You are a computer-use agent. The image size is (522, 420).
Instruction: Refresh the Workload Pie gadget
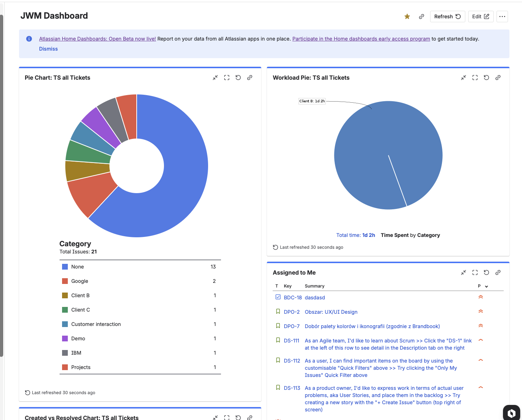(x=486, y=78)
